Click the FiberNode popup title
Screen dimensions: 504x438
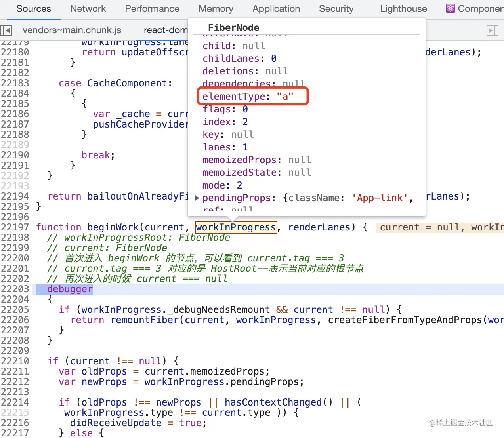coord(234,28)
